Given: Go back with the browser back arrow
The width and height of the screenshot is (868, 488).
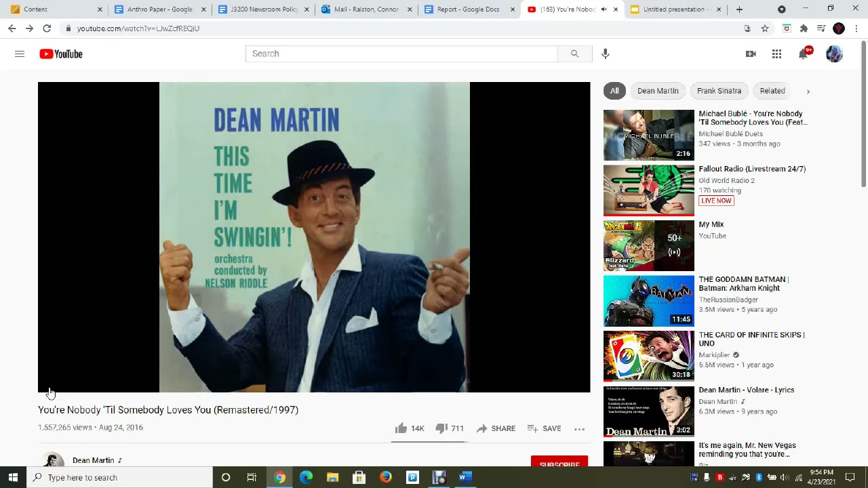Looking at the screenshot, I should [x=12, y=28].
